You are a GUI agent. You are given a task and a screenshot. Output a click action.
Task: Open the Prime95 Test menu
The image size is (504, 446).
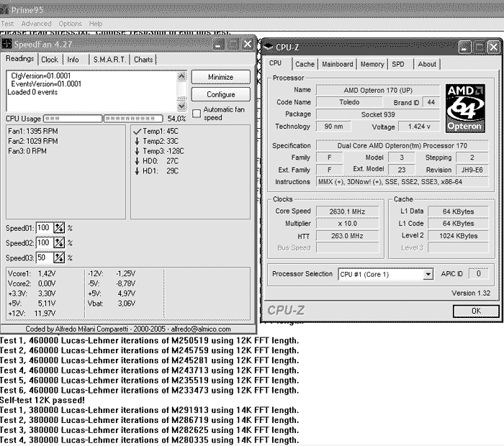point(7,24)
